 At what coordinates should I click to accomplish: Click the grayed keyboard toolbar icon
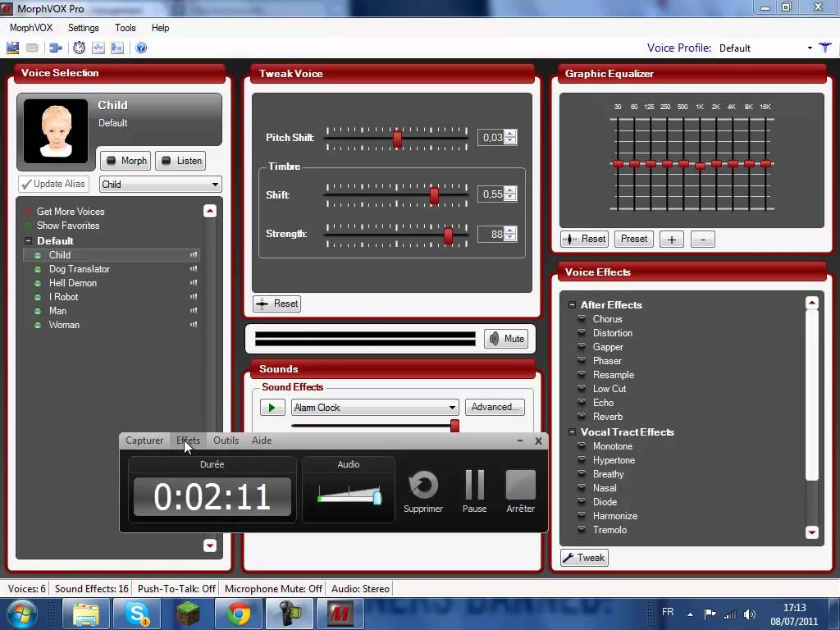click(x=32, y=48)
